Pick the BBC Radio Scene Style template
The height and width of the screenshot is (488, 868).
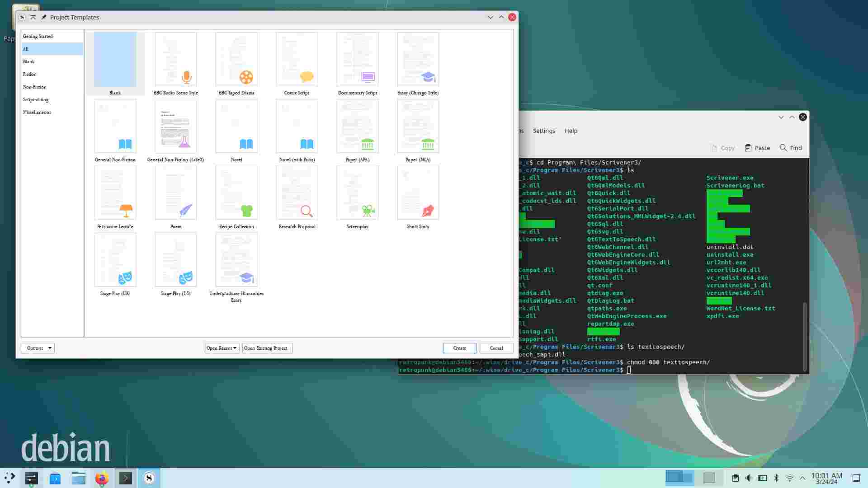click(x=176, y=60)
